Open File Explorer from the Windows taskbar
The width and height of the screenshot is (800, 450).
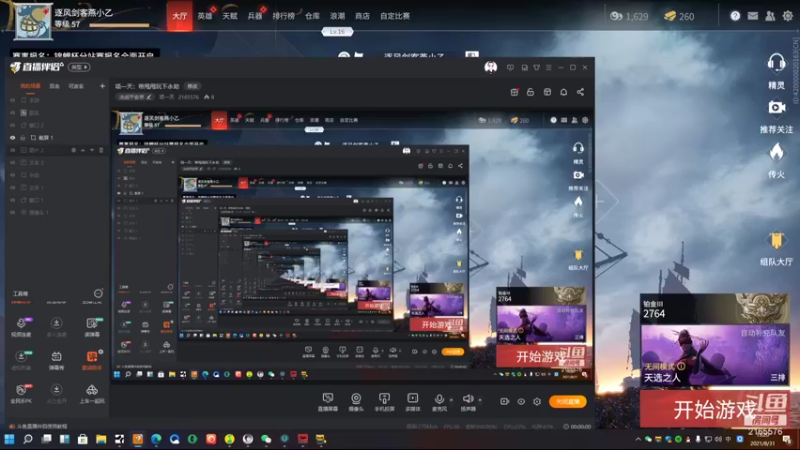coord(101,439)
